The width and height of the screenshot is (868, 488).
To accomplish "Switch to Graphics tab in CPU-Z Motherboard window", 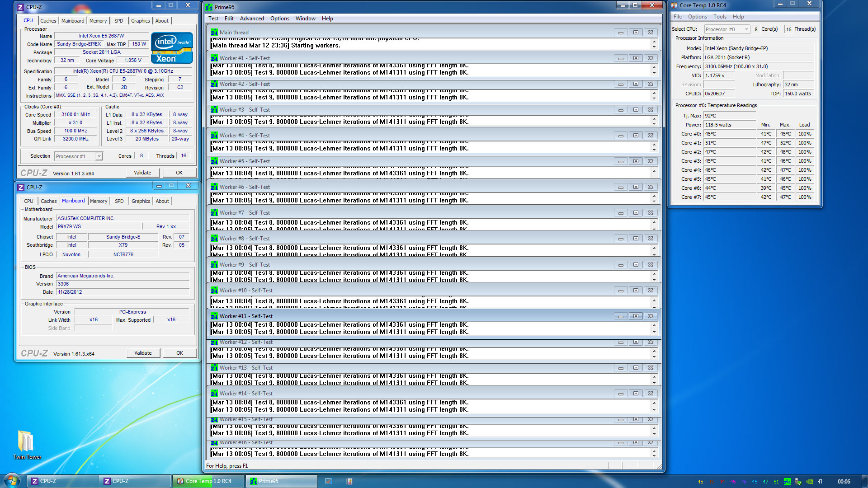I will pyautogui.click(x=141, y=201).
